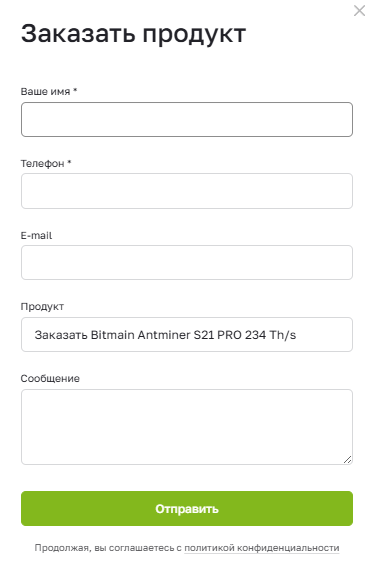Close the Заказать продукт order dialog

point(359,11)
